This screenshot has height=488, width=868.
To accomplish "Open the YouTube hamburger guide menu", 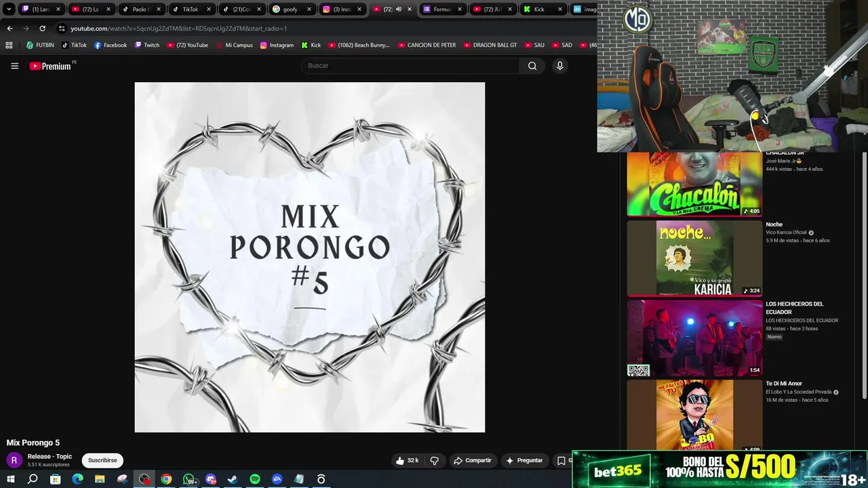I will tap(14, 66).
